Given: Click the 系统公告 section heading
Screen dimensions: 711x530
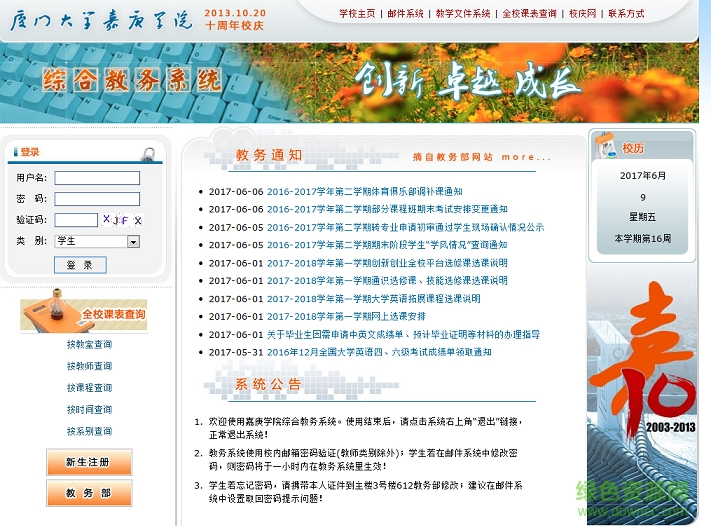Looking at the screenshot, I should 268,385.
